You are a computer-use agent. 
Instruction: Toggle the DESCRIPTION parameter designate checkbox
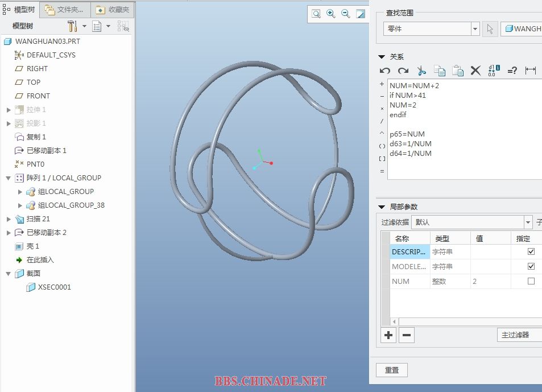tap(531, 251)
